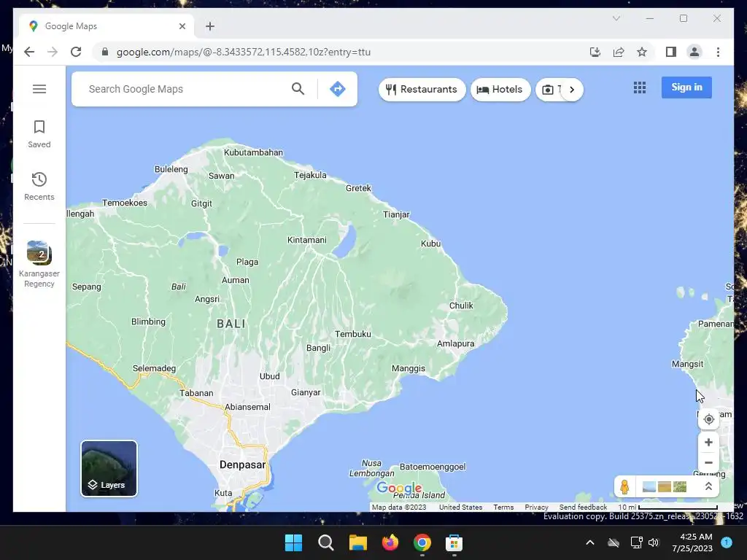Filter by Hotels chip
Screen dimensions: 747x560
coord(500,90)
